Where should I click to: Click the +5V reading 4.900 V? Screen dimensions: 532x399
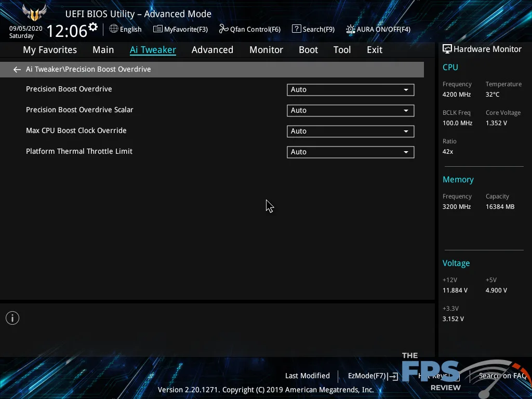[x=496, y=290]
